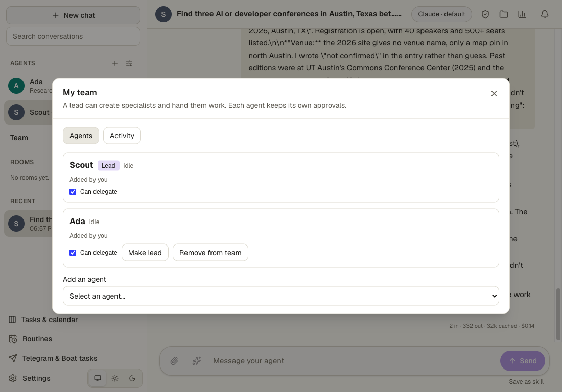Send the message
The image size is (562, 392).
coord(523,361)
